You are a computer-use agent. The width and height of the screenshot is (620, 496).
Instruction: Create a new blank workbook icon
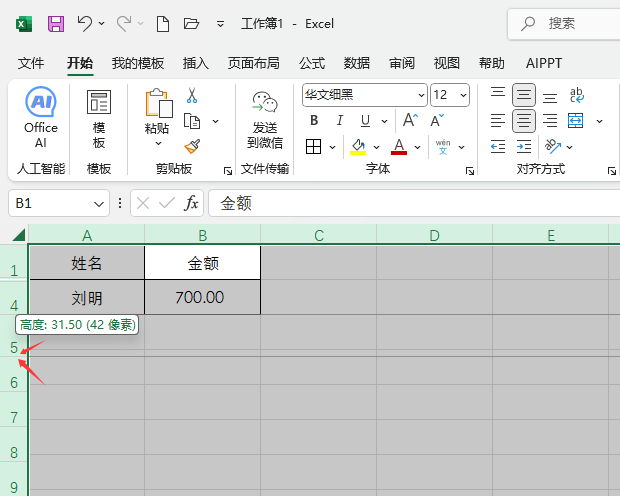tap(163, 24)
